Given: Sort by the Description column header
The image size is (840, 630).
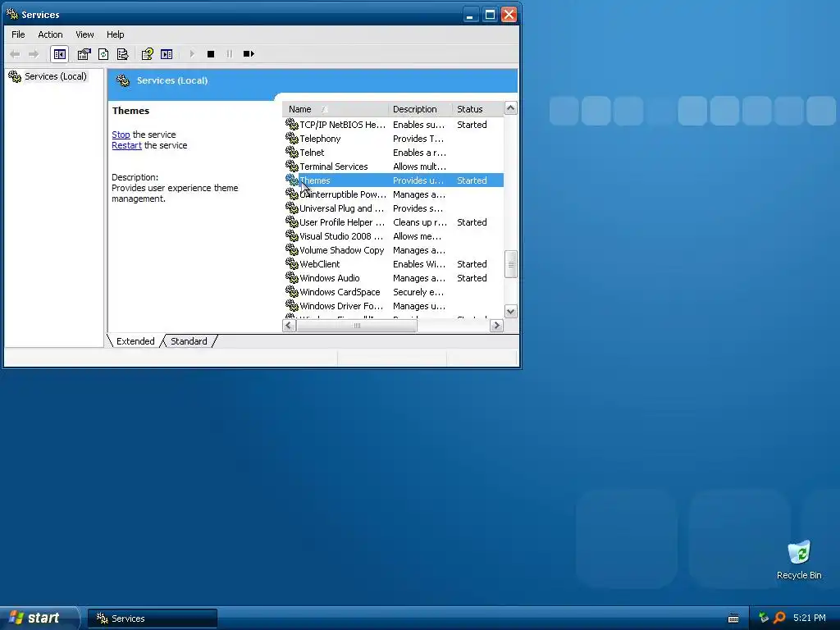Looking at the screenshot, I should [421, 109].
